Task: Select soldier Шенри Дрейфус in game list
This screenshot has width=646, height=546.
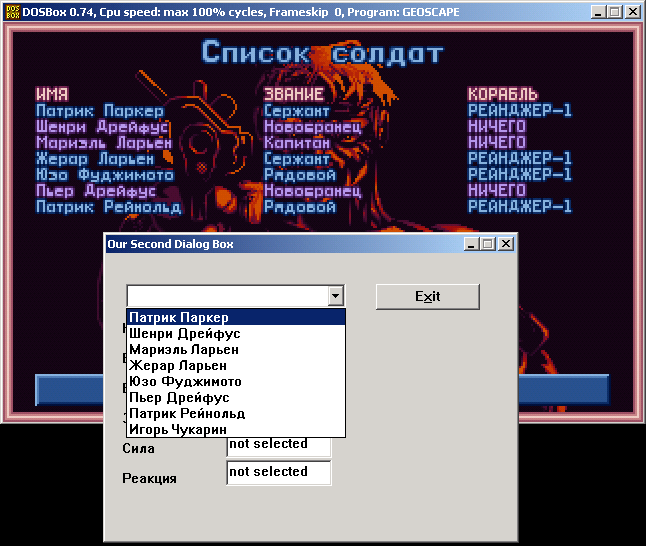Action: coord(102,127)
